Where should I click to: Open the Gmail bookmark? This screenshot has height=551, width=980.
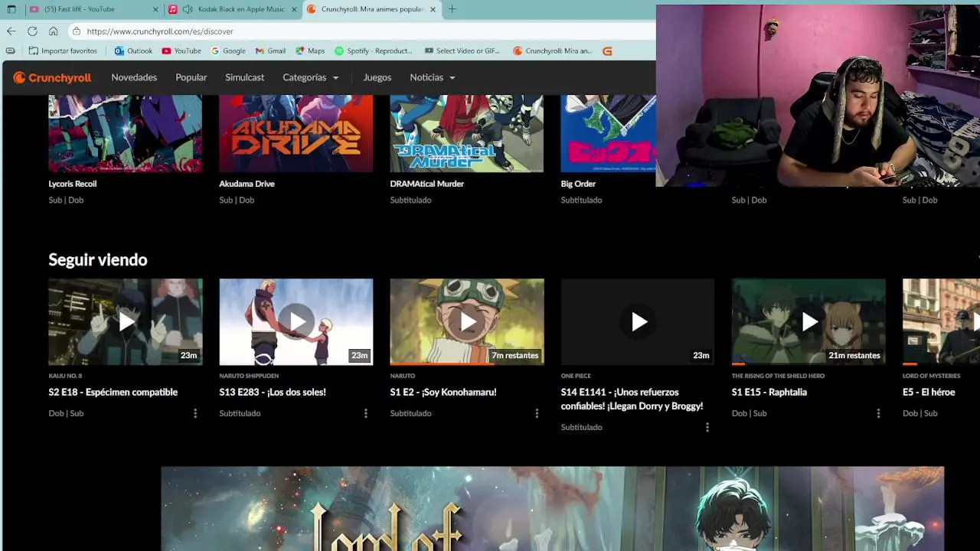click(270, 51)
